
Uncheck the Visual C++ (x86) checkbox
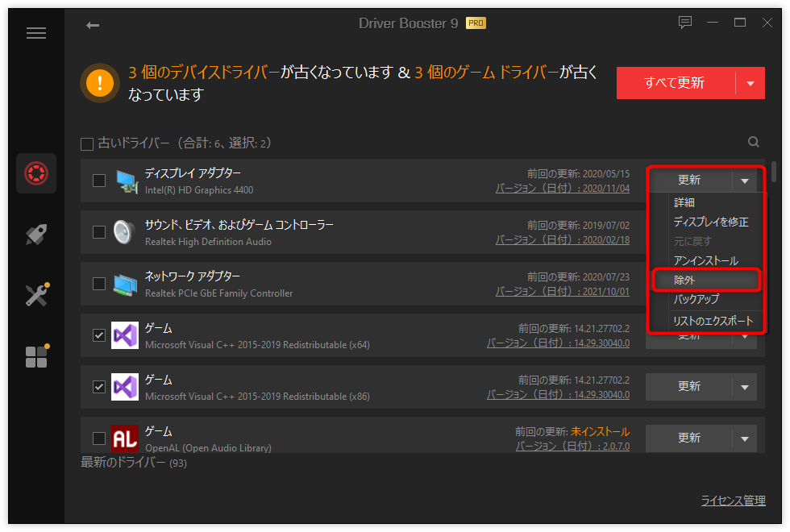pyautogui.click(x=99, y=387)
